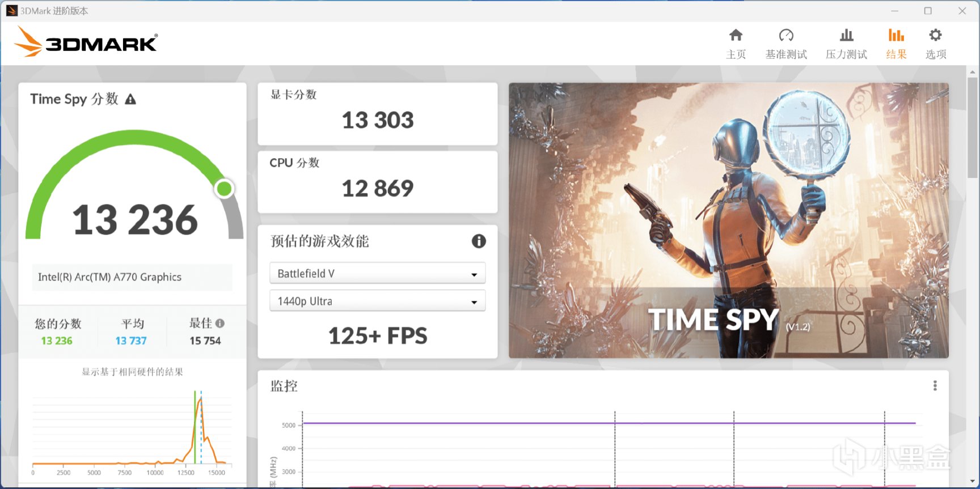Switch to the 结果 tab label
Screen dimensions: 980x489
coord(896,54)
